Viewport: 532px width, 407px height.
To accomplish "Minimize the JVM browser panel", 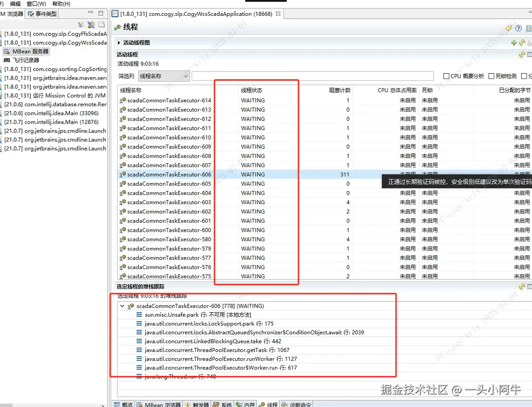I will click(91, 12).
